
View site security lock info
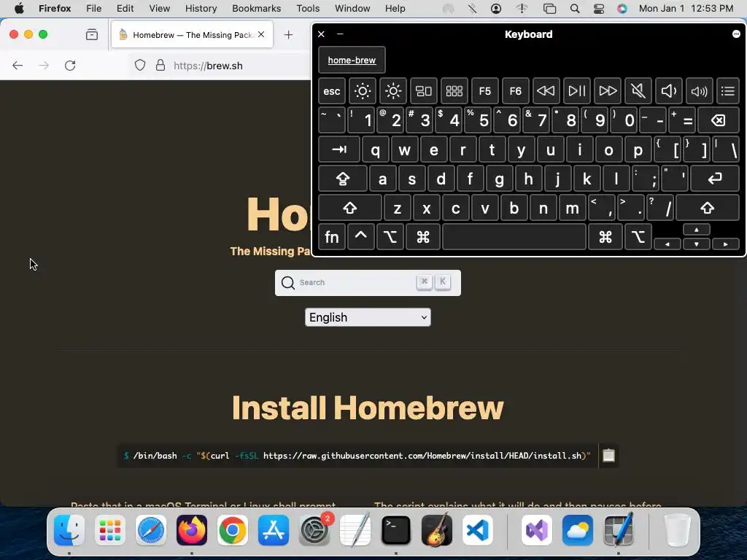click(x=160, y=65)
